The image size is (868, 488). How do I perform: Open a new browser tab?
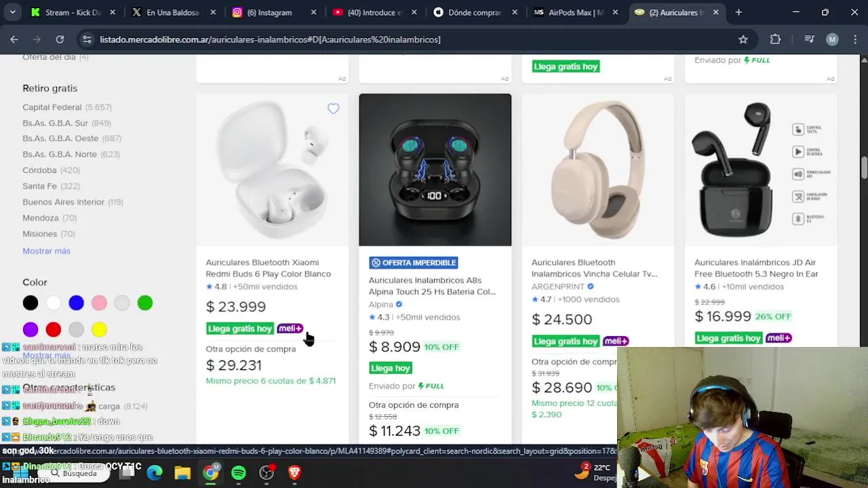point(738,12)
